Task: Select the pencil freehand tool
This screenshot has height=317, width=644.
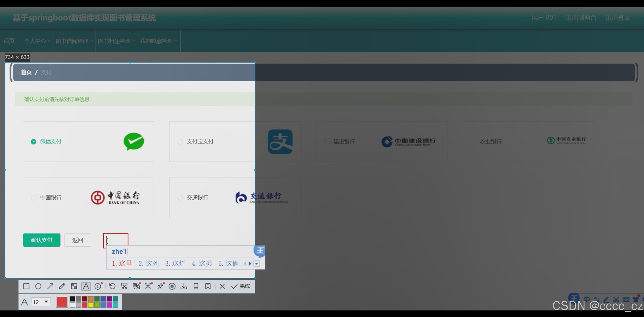Action: [62, 286]
